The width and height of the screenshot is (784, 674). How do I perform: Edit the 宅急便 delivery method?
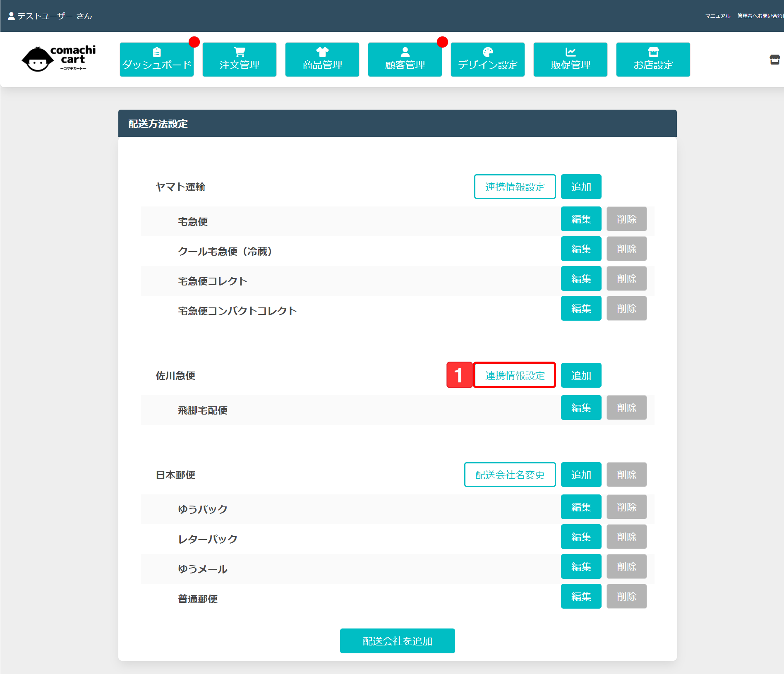coord(581,219)
